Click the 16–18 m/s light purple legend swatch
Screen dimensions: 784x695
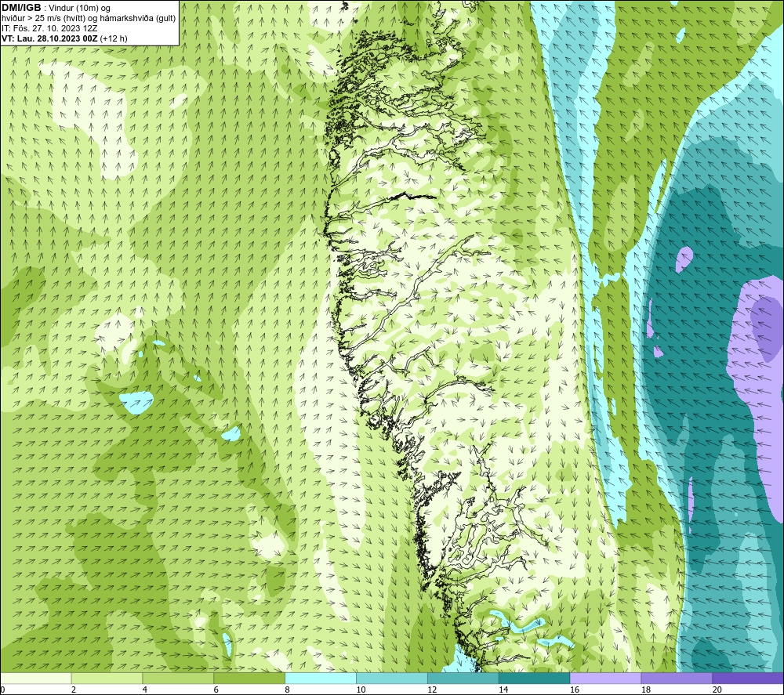[x=605, y=678]
